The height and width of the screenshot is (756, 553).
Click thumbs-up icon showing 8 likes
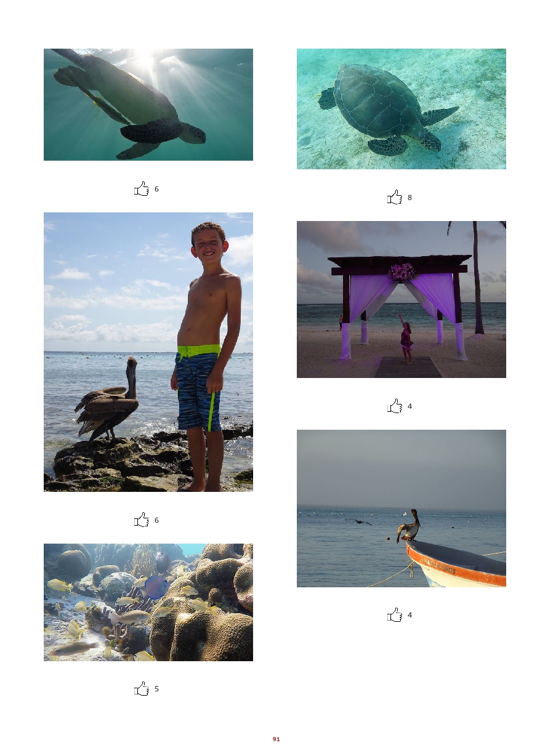click(x=395, y=198)
